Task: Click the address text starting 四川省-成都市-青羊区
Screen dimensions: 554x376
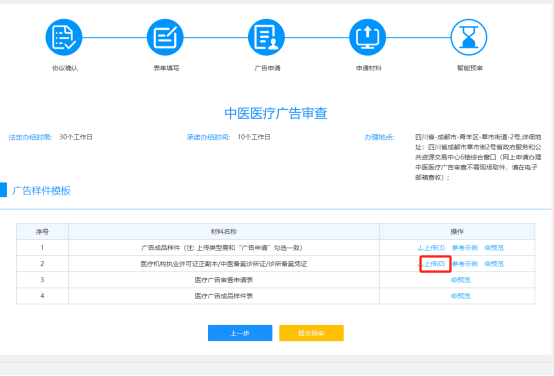Action: [478, 157]
